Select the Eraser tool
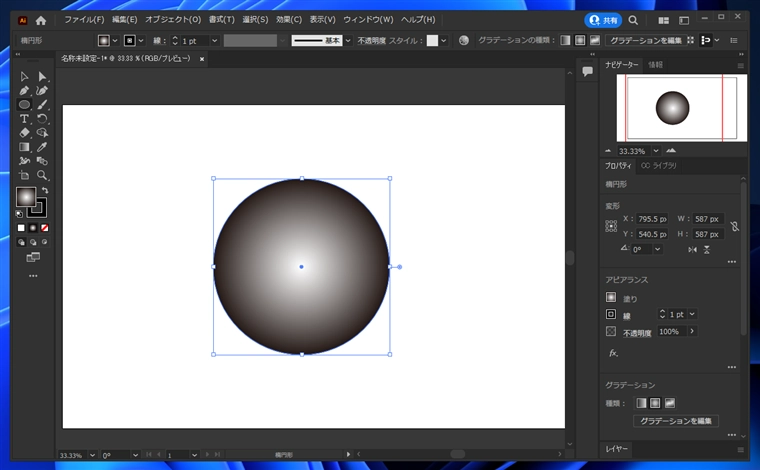The image size is (760, 470). click(24, 133)
